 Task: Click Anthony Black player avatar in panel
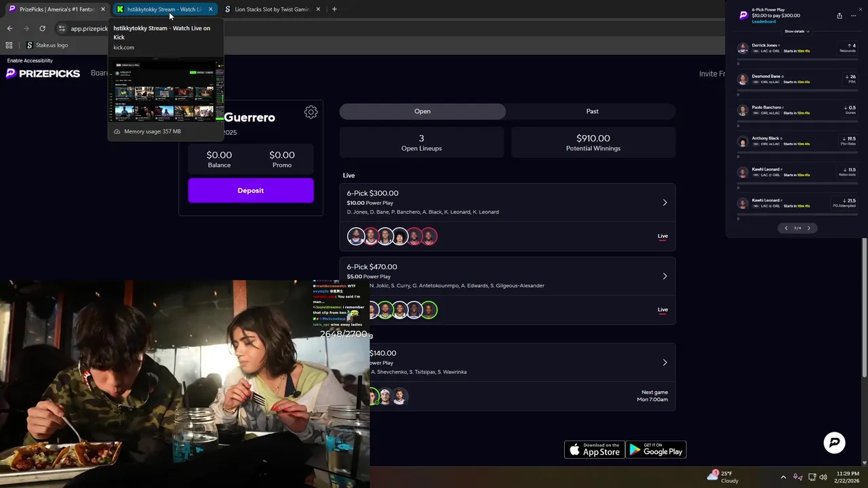click(743, 142)
